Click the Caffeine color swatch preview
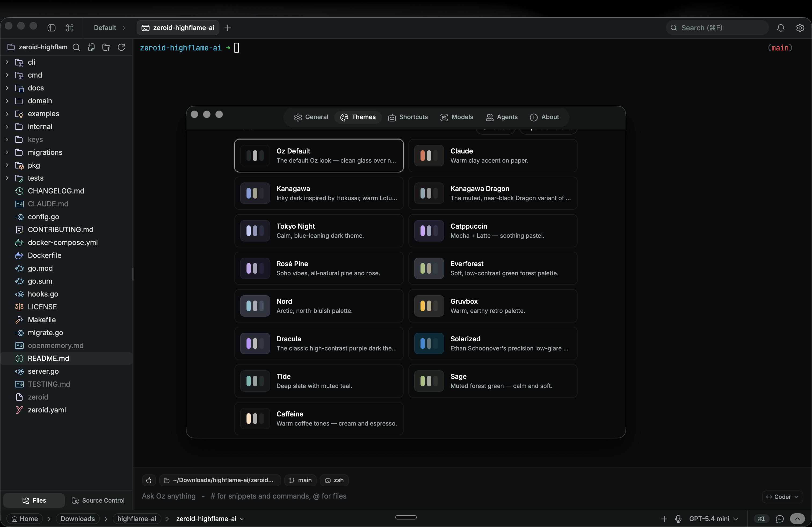 click(x=255, y=418)
